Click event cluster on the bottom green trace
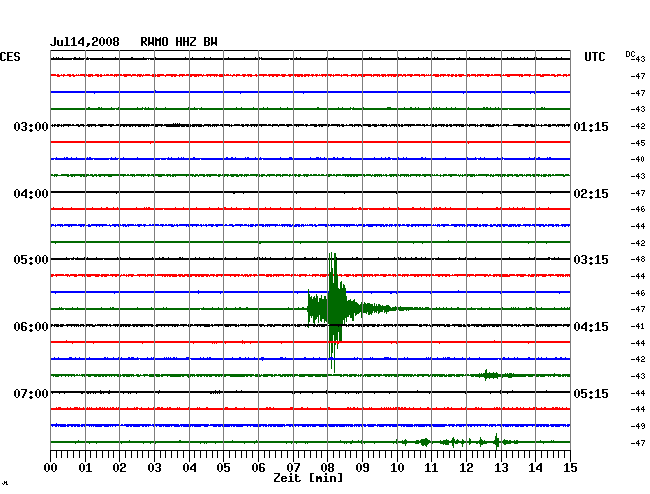650x494 pixels. tap(458, 442)
